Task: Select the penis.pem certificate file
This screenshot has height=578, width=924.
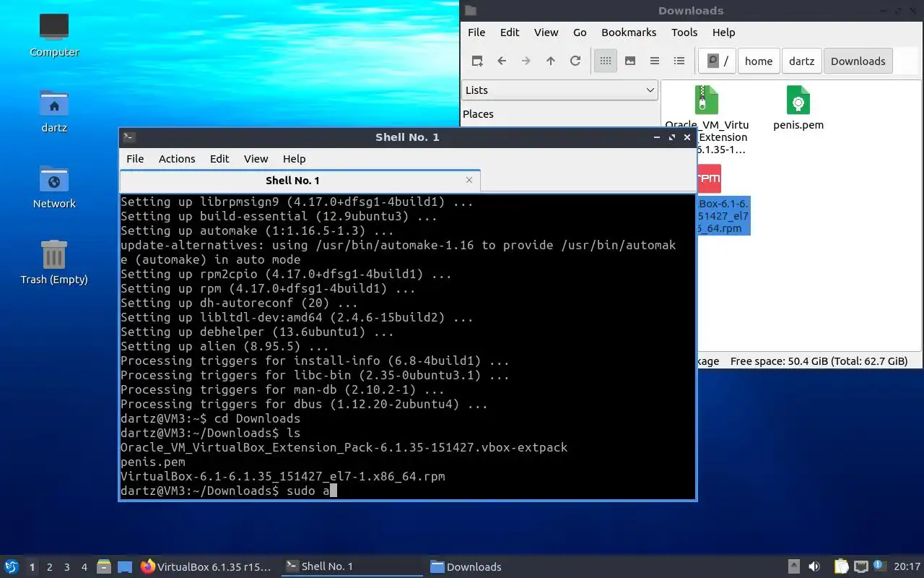Action: [798, 100]
